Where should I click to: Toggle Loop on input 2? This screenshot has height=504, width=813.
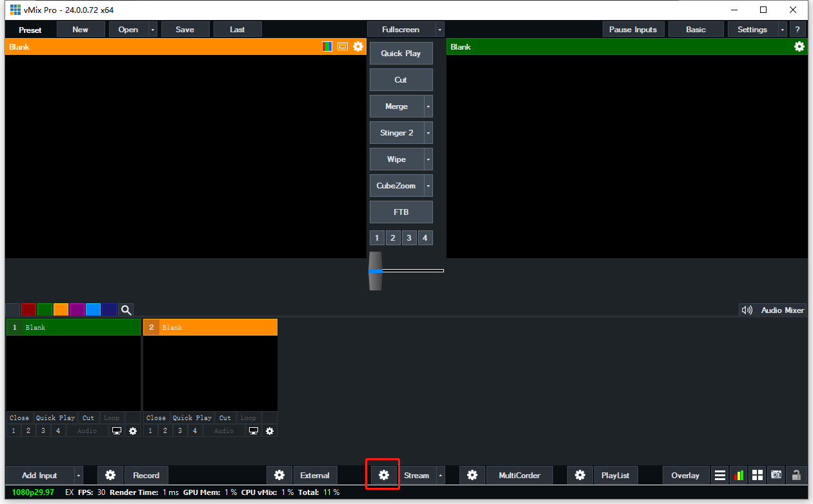248,418
